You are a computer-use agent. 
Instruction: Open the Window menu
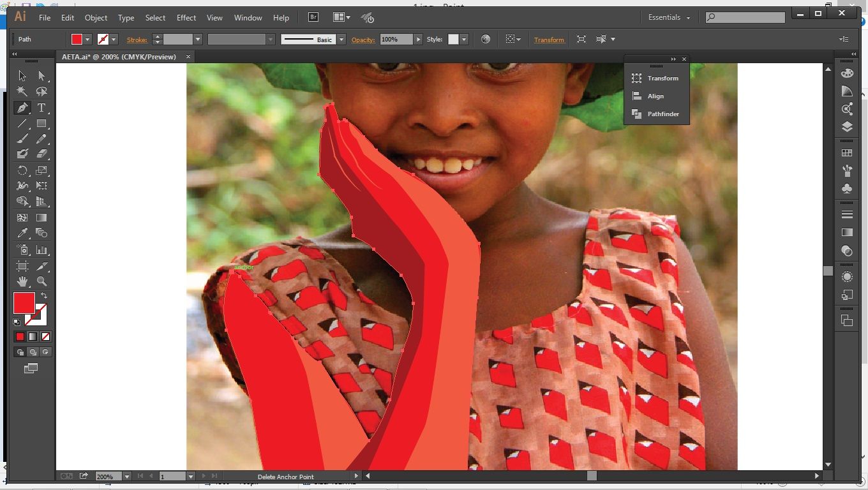tap(248, 18)
